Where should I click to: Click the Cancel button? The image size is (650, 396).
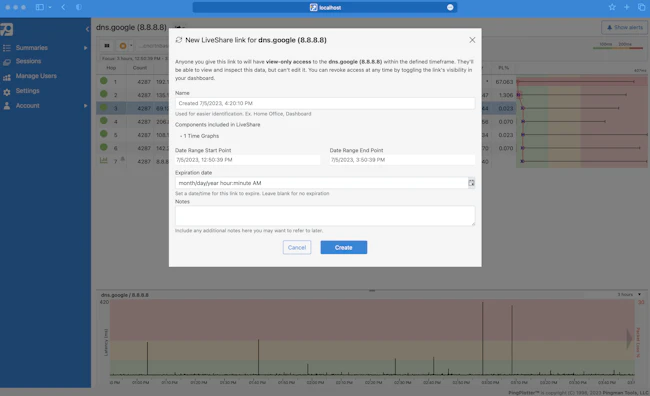click(297, 248)
